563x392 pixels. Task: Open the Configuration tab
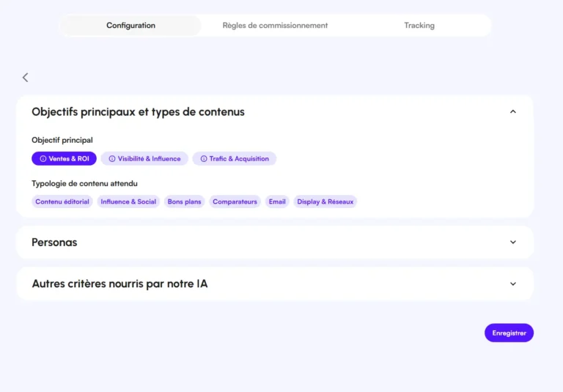point(130,26)
